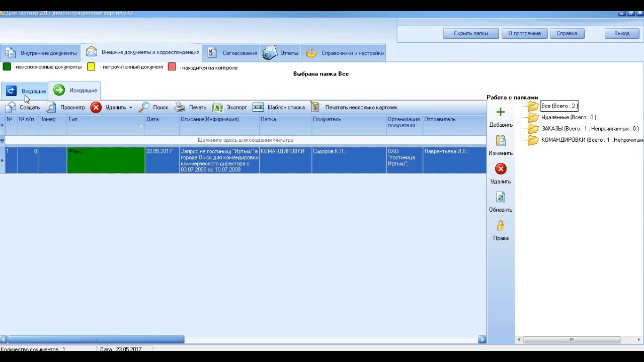
Task: Click the 'Скрыть папки' button
Action: tap(471, 33)
